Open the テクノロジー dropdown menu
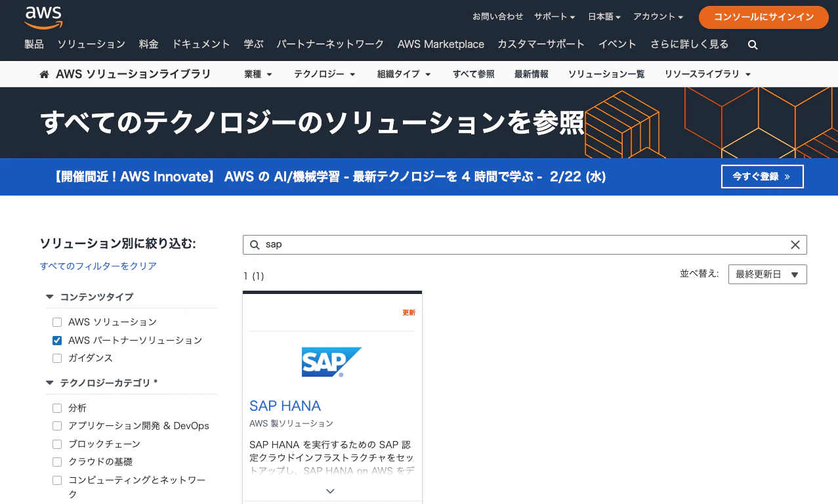This screenshot has width=838, height=504. coord(325,74)
